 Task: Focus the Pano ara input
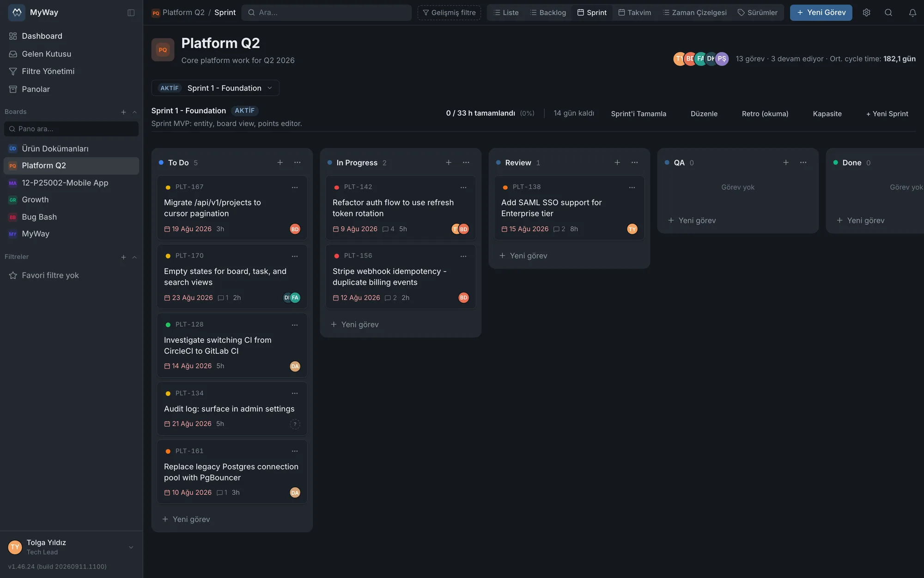pos(71,129)
